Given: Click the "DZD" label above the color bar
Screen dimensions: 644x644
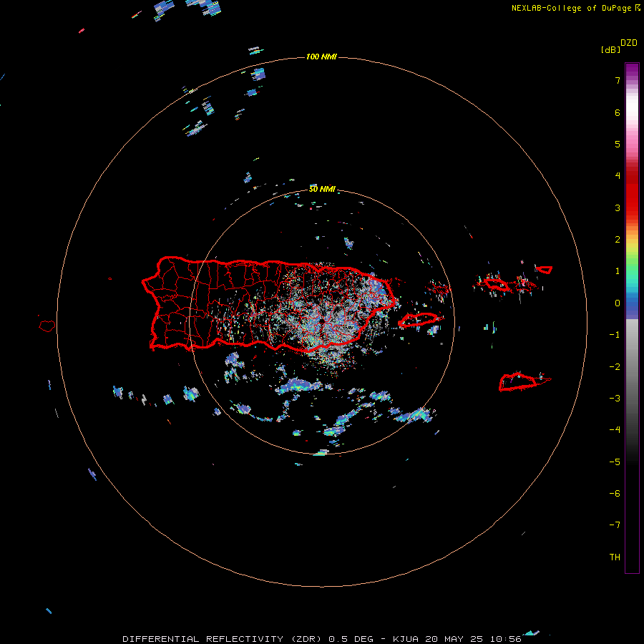Looking at the screenshot, I should (x=629, y=43).
